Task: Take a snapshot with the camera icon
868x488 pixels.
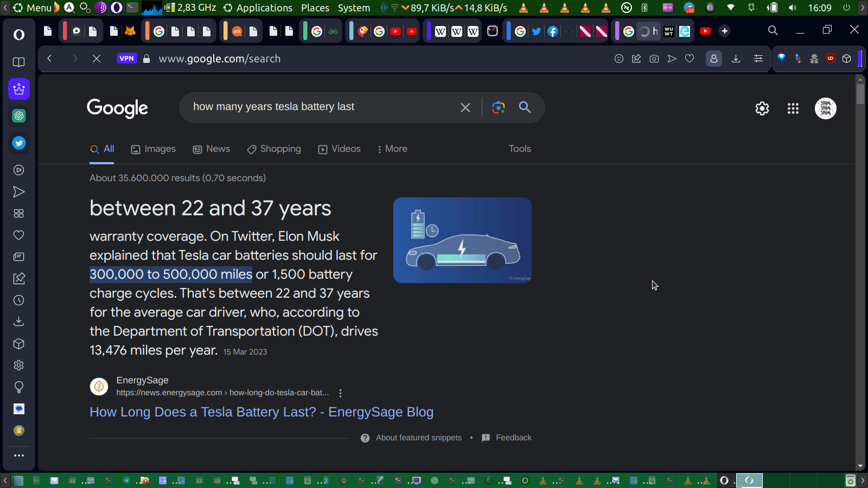Action: (x=654, y=59)
